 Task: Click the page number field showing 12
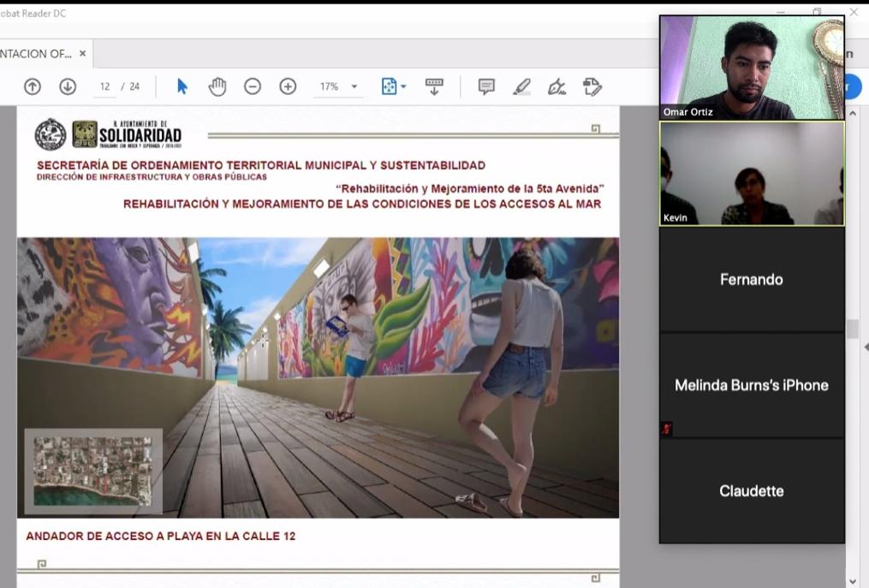[x=105, y=86]
